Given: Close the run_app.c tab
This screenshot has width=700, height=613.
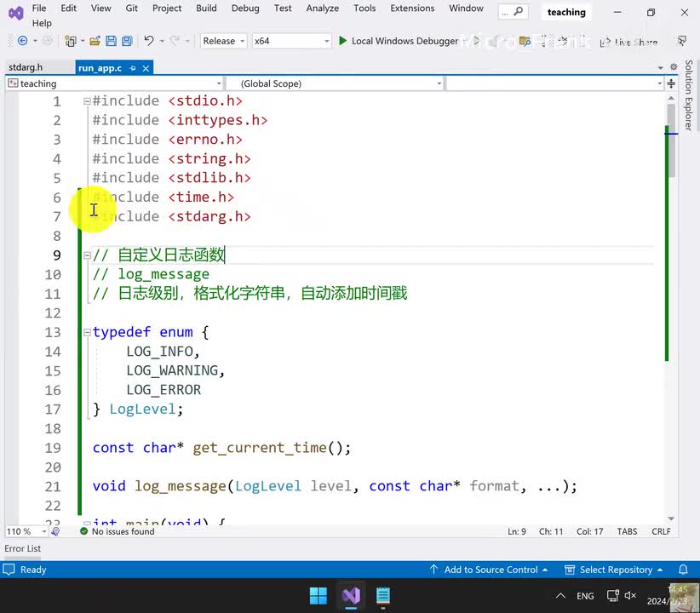Looking at the screenshot, I should pos(146,68).
